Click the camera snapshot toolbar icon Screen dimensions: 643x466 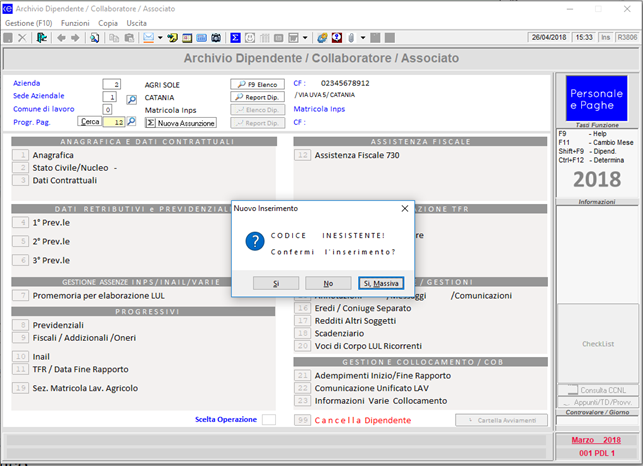(216, 38)
